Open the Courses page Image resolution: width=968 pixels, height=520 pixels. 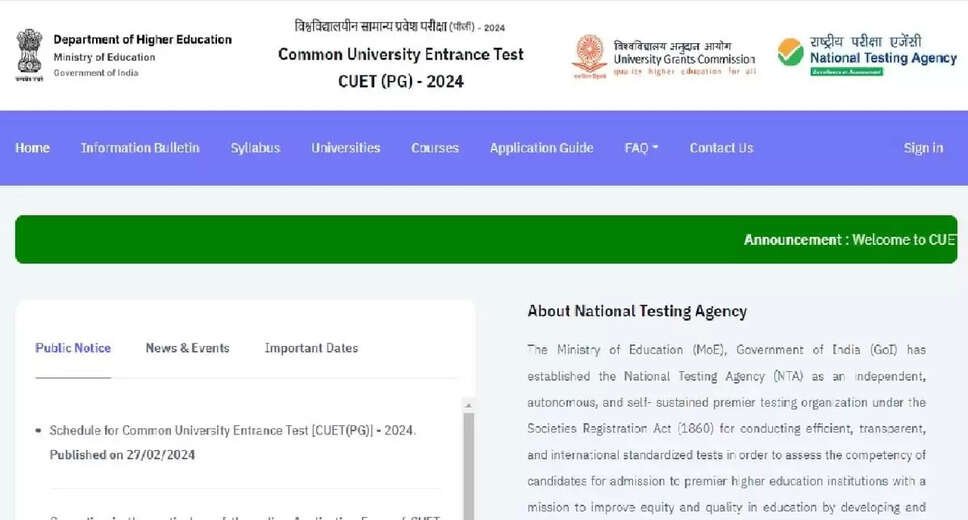tap(435, 148)
